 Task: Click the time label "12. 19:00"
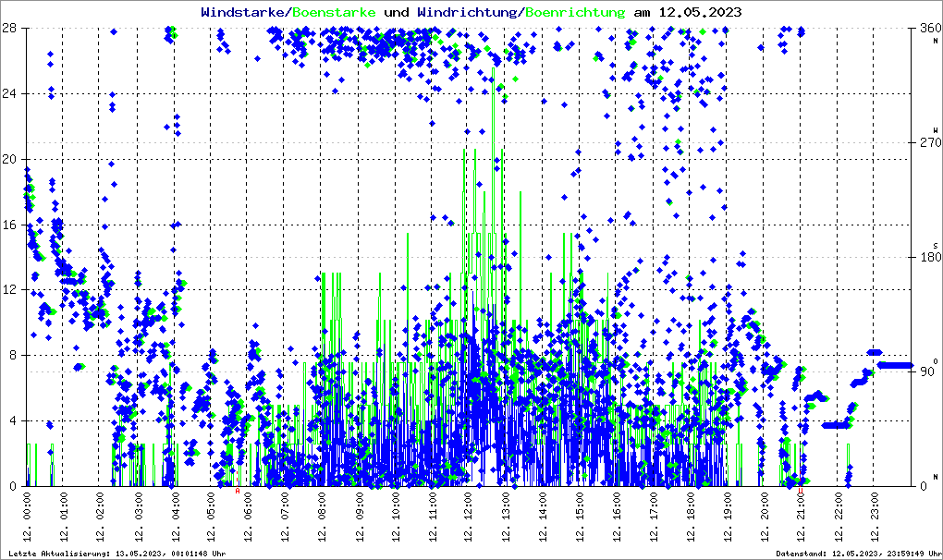(728, 517)
